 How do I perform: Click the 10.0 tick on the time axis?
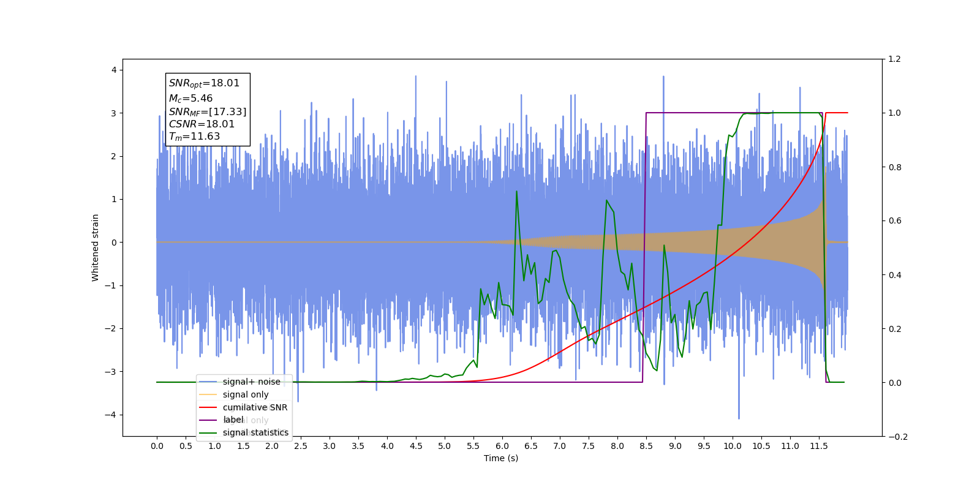click(x=733, y=446)
